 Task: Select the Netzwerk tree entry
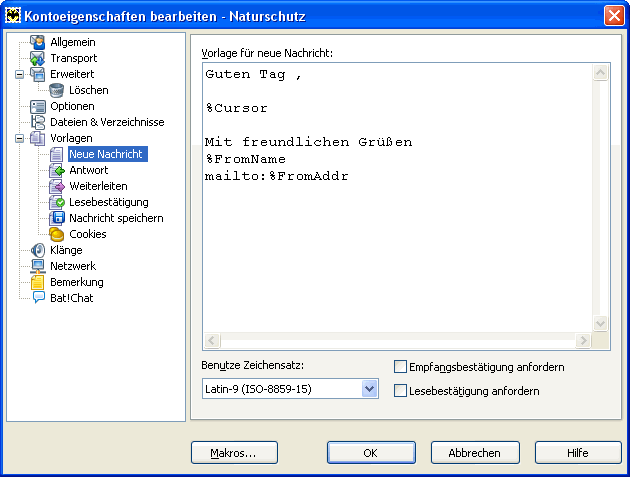pyautogui.click(x=73, y=266)
